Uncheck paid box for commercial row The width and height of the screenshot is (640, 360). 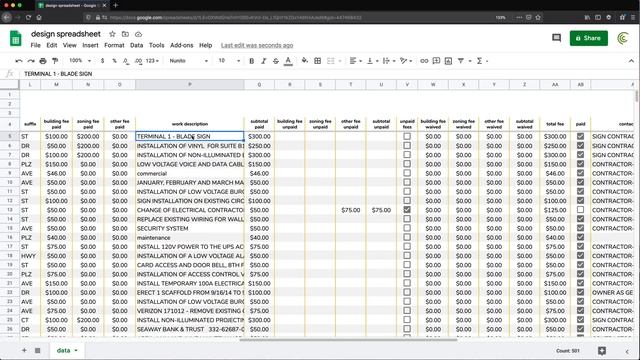click(x=580, y=173)
